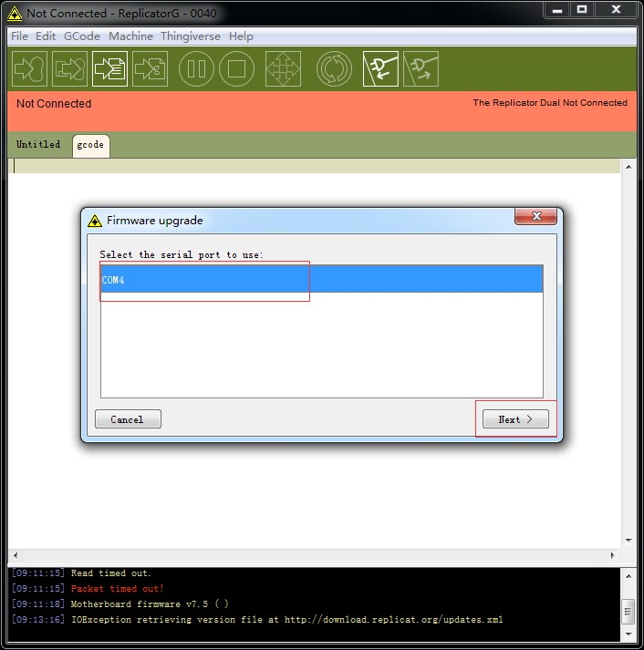Click the editor vertical scrollbar up arrow
Screen dimensions: 644x650
pyautogui.click(x=628, y=167)
